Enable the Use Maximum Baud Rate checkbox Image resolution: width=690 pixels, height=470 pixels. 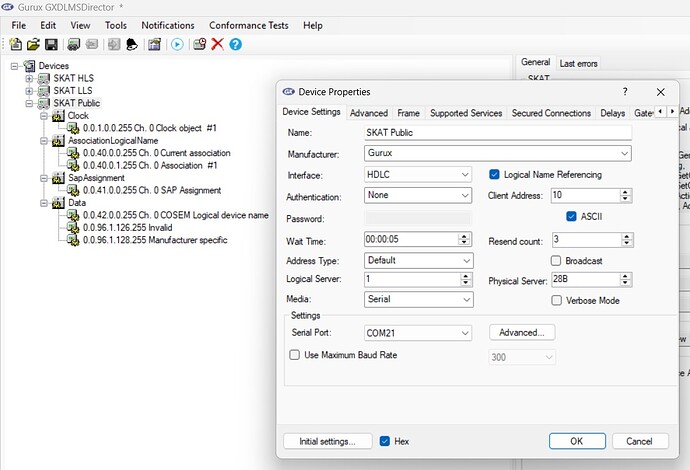[x=294, y=355]
